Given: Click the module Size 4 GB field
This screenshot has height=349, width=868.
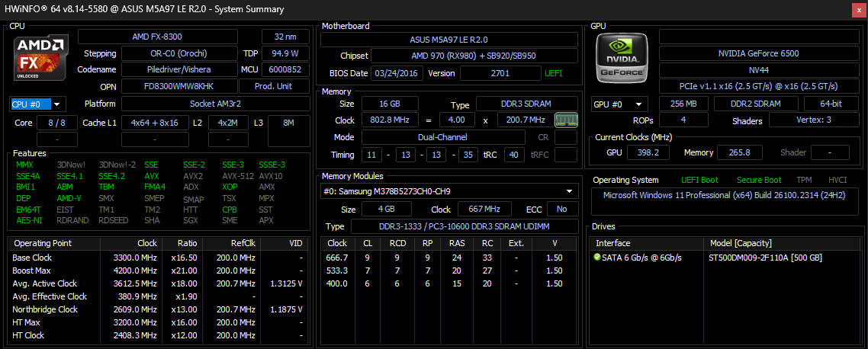Looking at the screenshot, I should coord(387,209).
